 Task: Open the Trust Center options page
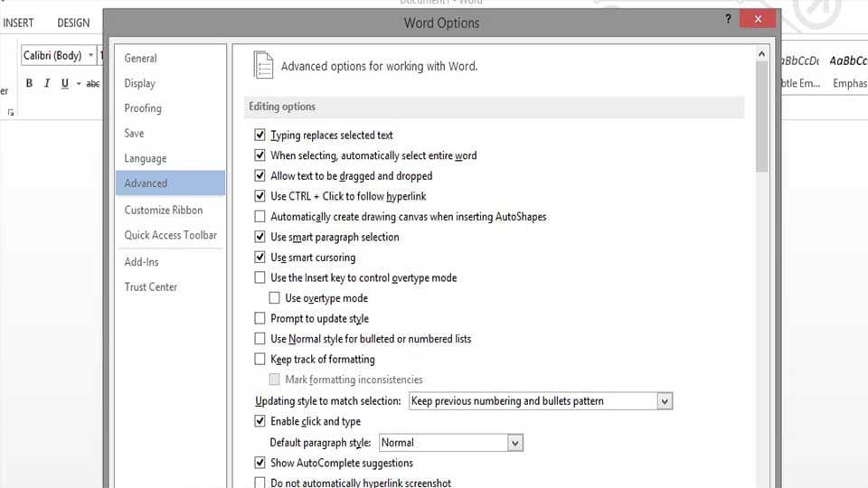point(151,287)
